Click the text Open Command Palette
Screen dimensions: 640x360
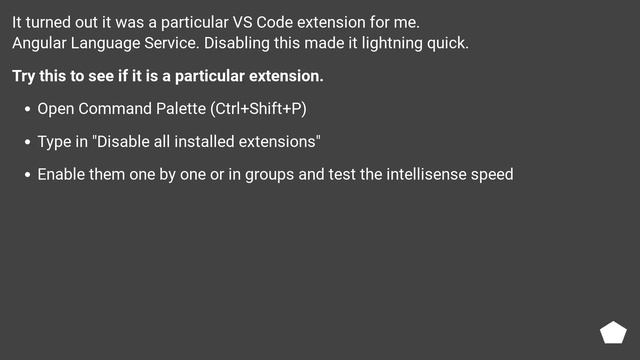[x=122, y=109]
